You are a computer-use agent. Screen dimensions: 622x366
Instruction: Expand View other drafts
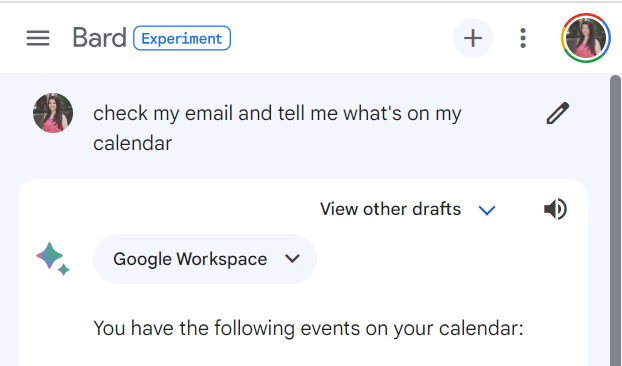pyautogui.click(x=408, y=209)
